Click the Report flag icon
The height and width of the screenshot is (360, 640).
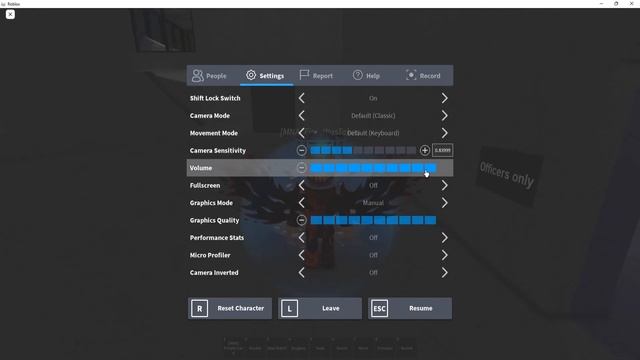304,75
